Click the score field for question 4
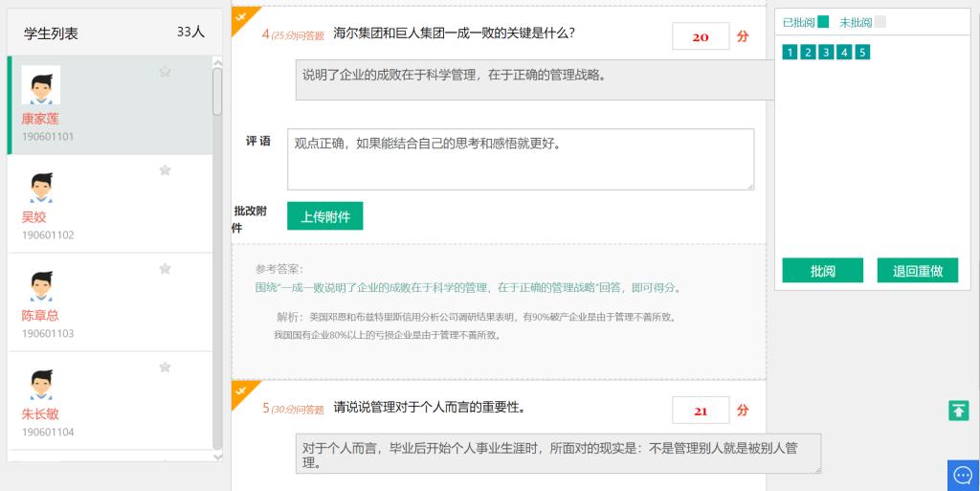The height and width of the screenshot is (491, 980). point(701,37)
